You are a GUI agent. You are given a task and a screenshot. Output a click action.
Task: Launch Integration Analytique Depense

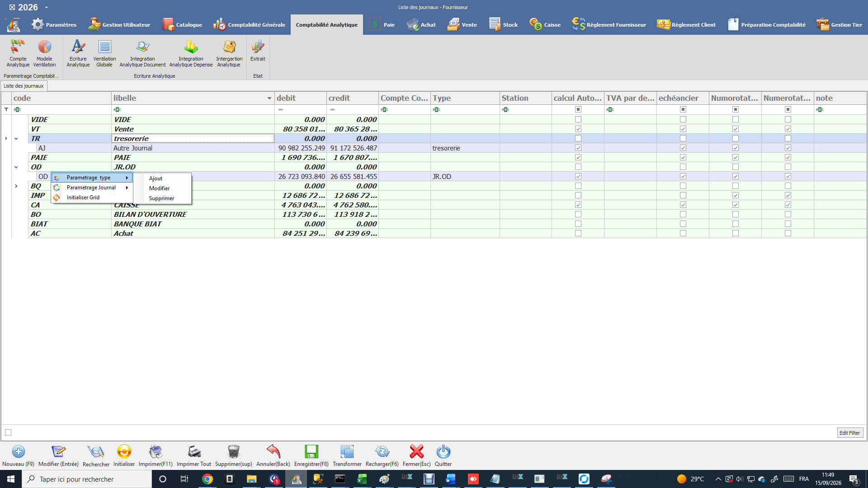click(191, 53)
